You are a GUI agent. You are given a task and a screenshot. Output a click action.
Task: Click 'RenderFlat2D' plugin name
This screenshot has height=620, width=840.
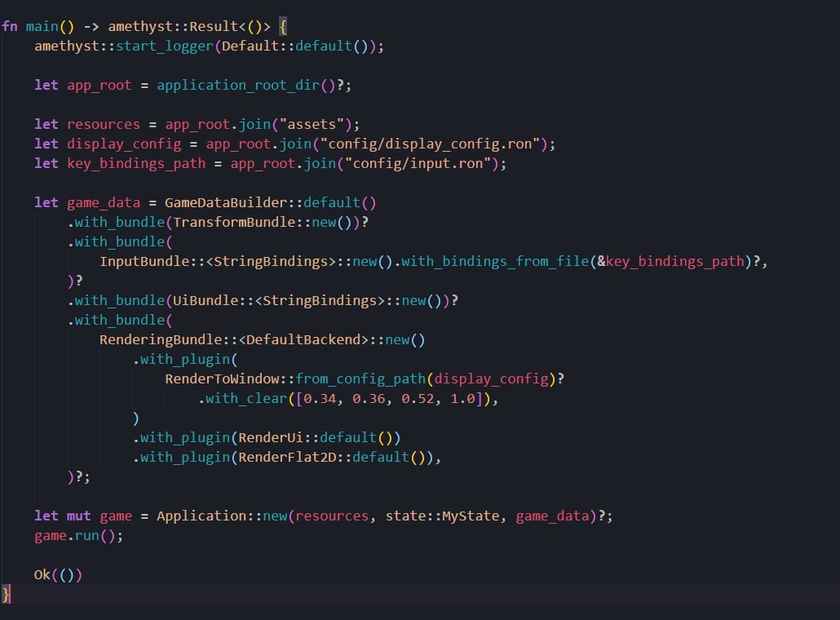287,457
